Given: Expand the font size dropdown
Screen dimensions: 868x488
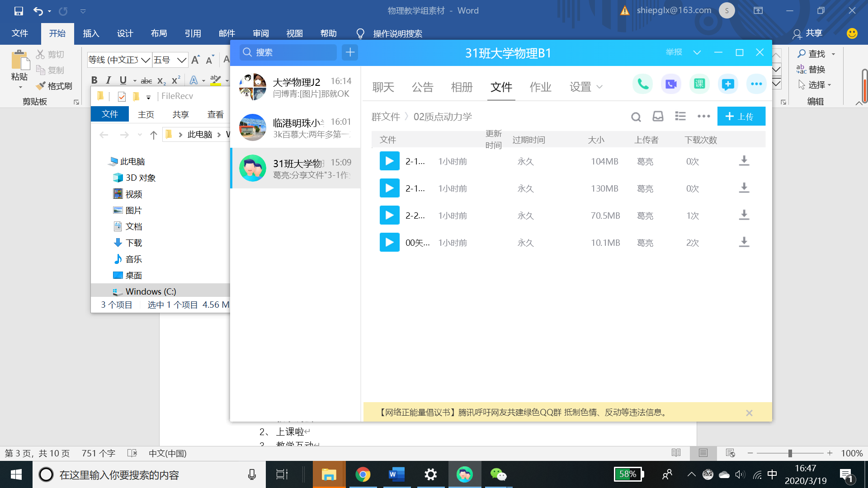Looking at the screenshot, I should click(x=182, y=60).
